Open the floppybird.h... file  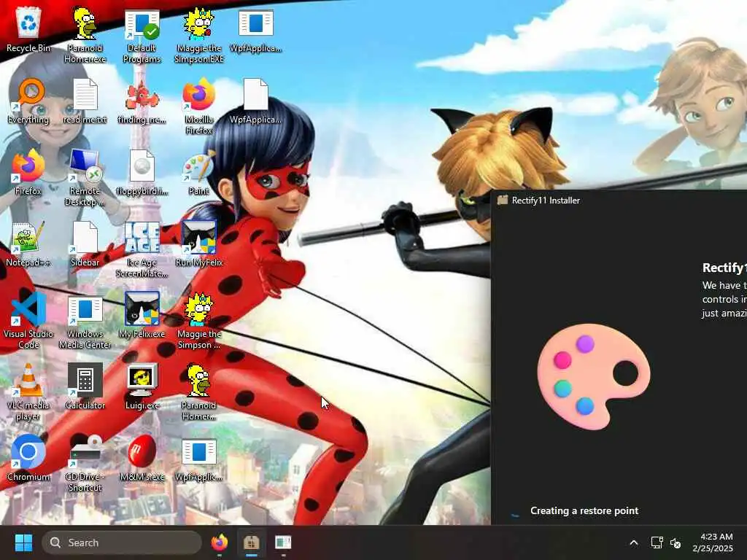pos(142,172)
